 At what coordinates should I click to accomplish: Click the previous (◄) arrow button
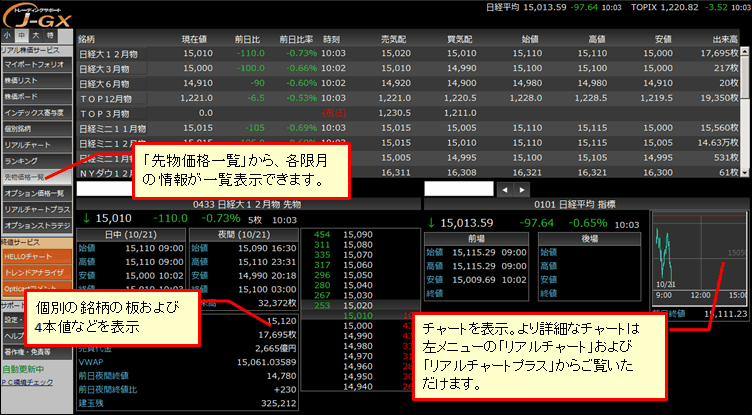coord(505,190)
